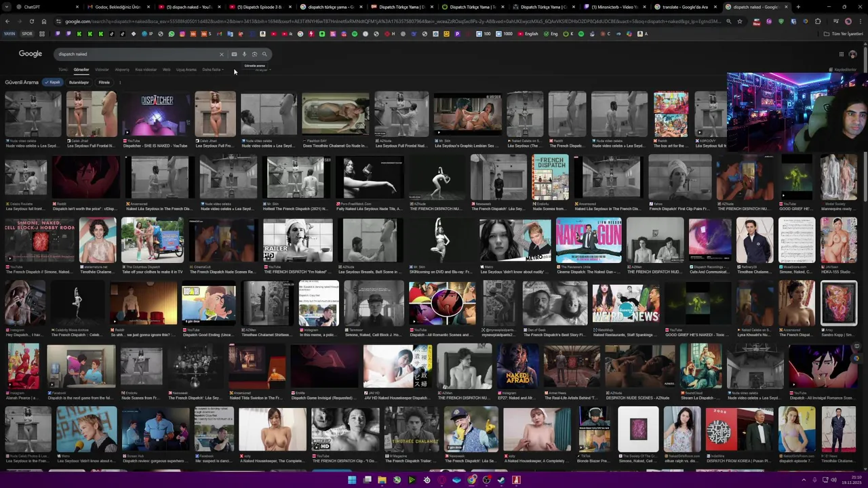868x488 pixels.
Task: Open the first Twitch bookmark icon
Action: click(x=58, y=34)
